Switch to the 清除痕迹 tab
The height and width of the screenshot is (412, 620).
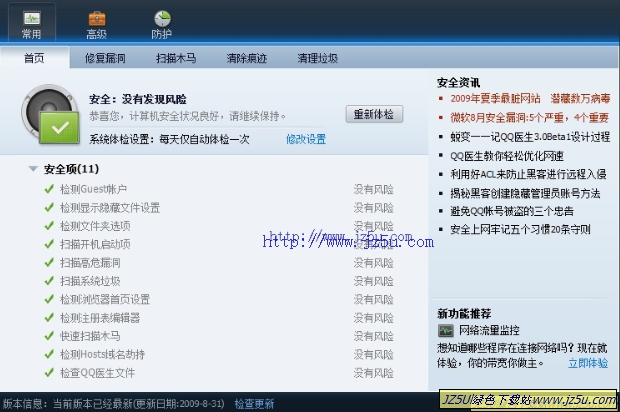[247, 59]
